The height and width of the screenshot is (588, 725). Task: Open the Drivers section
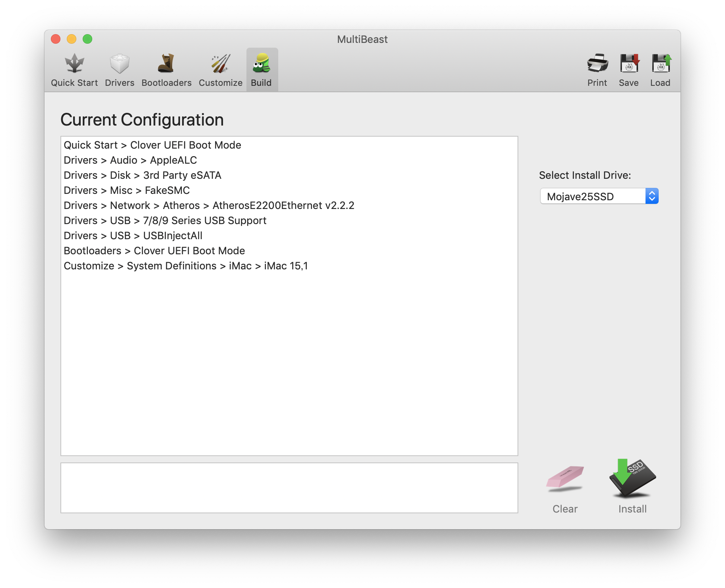pyautogui.click(x=120, y=70)
